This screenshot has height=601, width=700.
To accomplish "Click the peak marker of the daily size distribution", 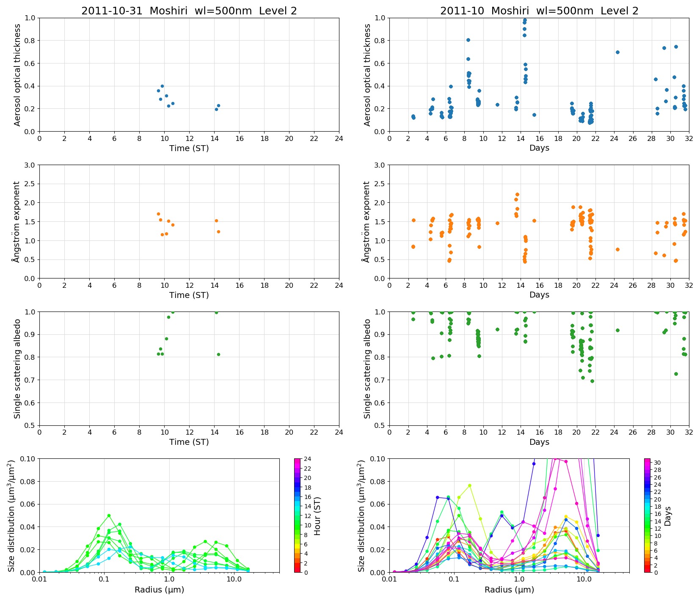I will coord(109,516).
